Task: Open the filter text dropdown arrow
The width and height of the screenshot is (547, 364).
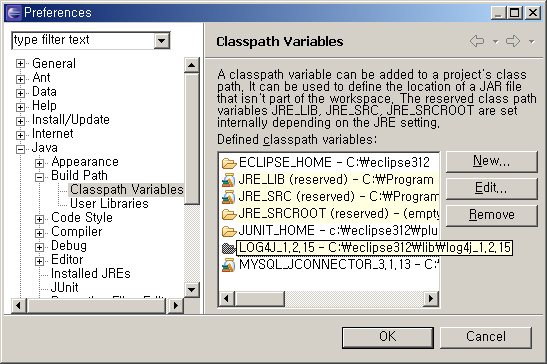Action: click(x=162, y=40)
